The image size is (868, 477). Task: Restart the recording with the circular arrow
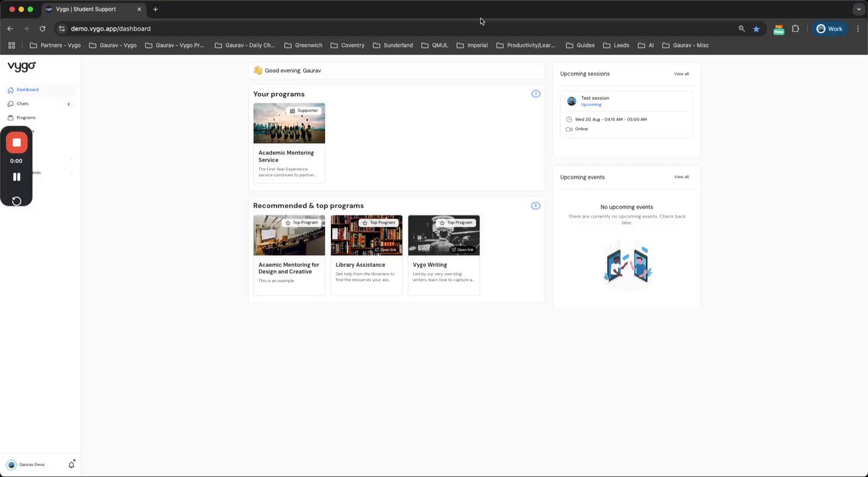(x=17, y=201)
